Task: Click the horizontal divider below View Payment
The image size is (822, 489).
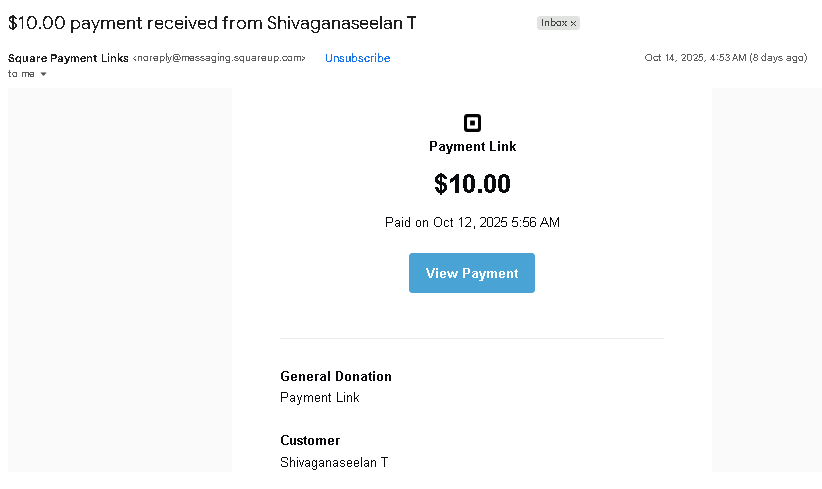Action: click(472, 338)
